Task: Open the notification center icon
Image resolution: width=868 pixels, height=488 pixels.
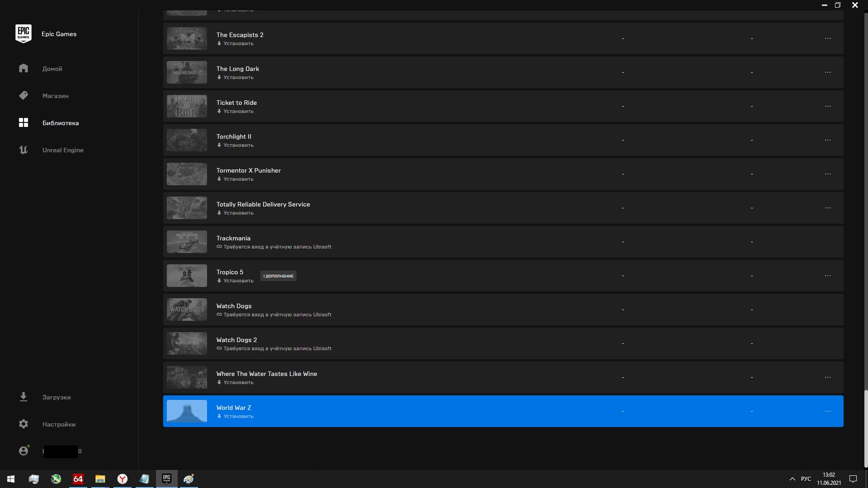Action: point(853,479)
